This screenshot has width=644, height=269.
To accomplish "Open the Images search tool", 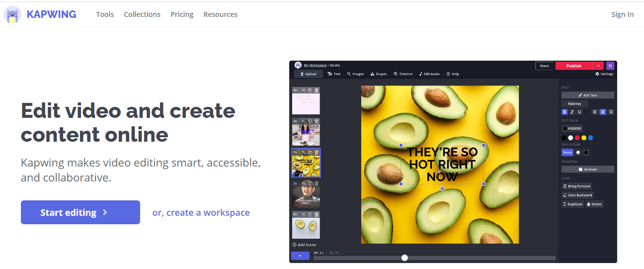I will tap(355, 74).
